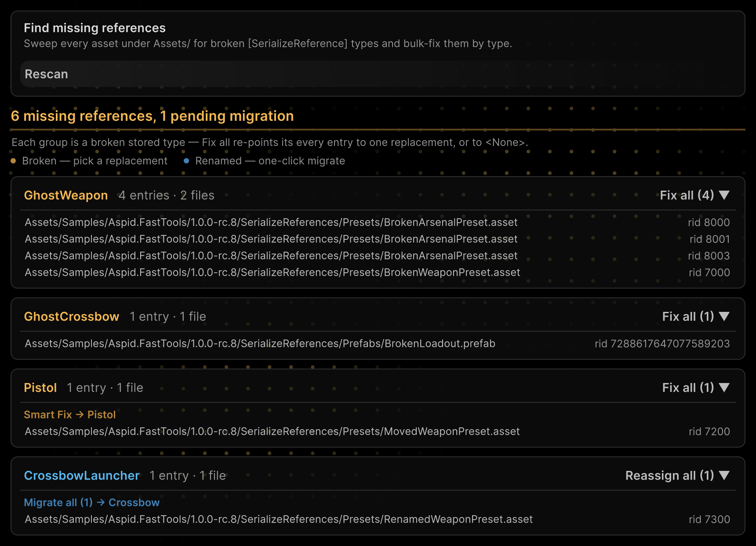Image resolution: width=756 pixels, height=546 pixels.
Task: Select the Pistol group title
Action: pyautogui.click(x=40, y=387)
